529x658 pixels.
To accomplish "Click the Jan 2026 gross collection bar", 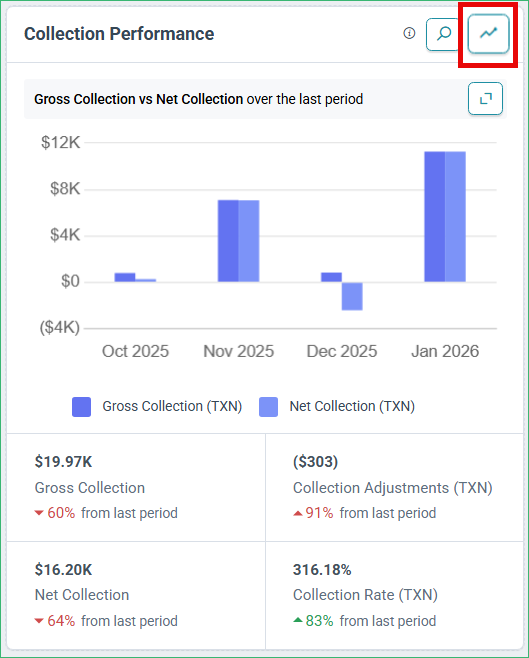I will pyautogui.click(x=435, y=217).
